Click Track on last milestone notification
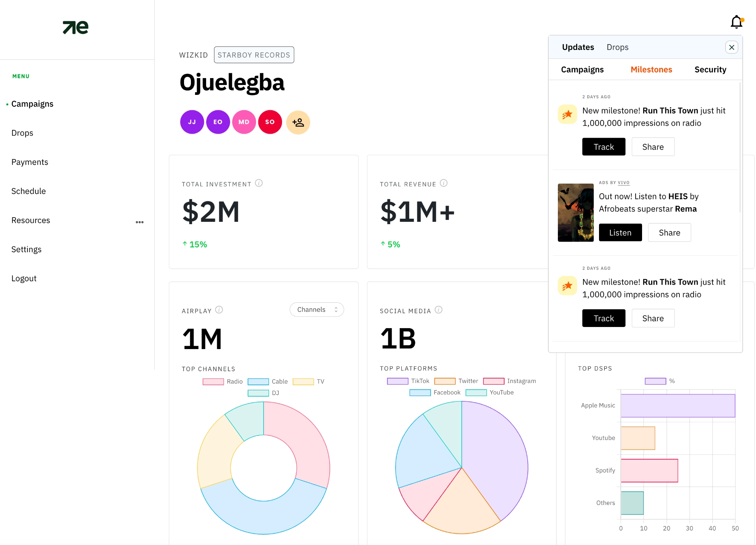The height and width of the screenshot is (545, 756). click(x=604, y=318)
